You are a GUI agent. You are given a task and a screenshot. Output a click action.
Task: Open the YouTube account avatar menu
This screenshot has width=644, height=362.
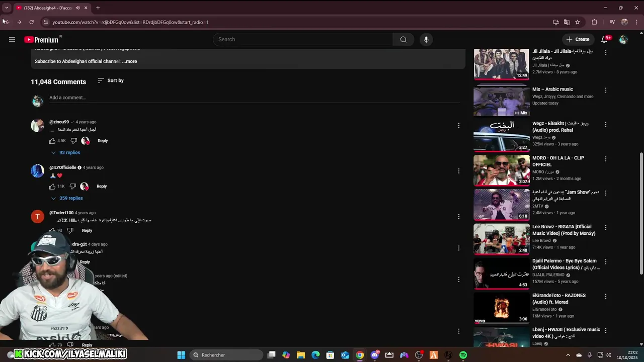[623, 39]
